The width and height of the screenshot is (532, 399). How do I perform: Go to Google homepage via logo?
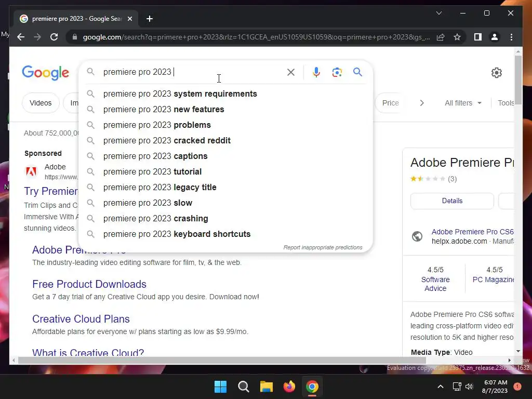point(46,73)
